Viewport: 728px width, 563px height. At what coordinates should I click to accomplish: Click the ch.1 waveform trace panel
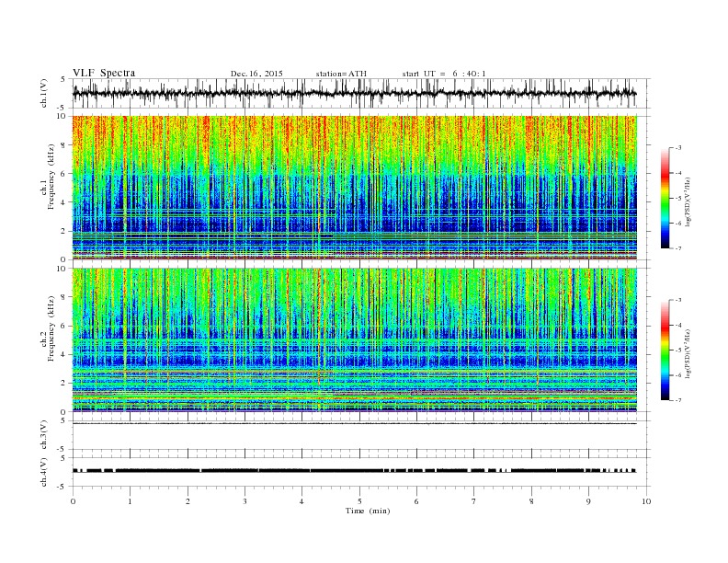tap(361, 93)
